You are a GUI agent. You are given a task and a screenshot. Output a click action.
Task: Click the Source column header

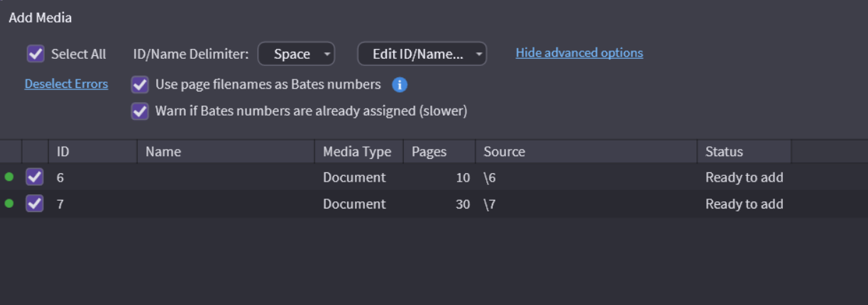[x=586, y=152]
